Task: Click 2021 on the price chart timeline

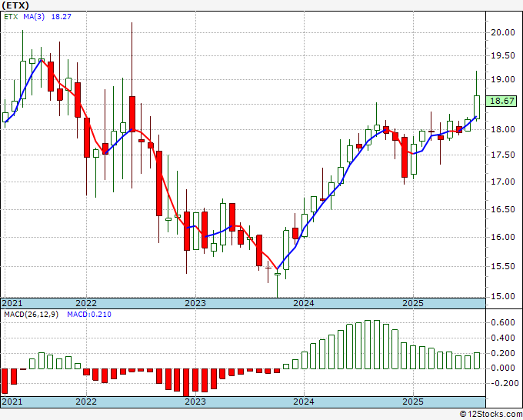Action: (x=12, y=303)
